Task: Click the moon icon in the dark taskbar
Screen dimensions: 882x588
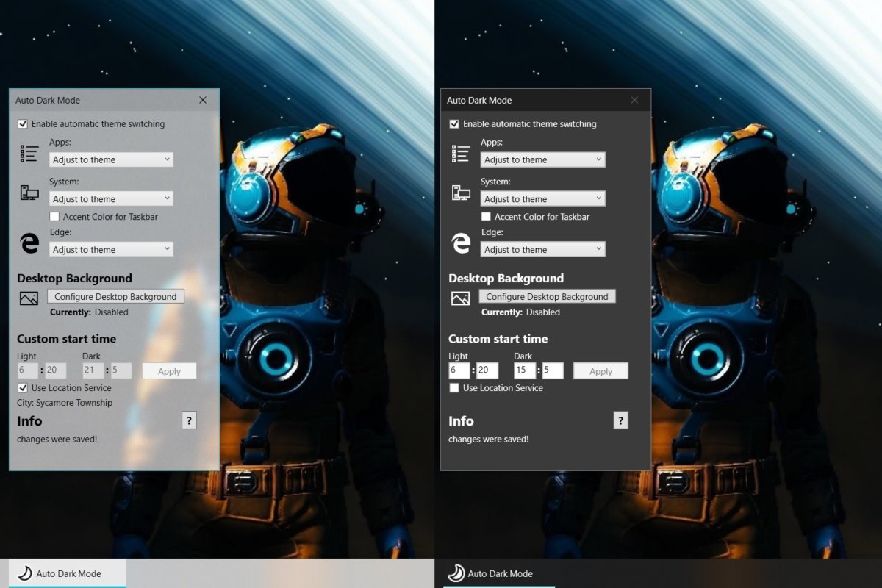Action: click(x=456, y=573)
